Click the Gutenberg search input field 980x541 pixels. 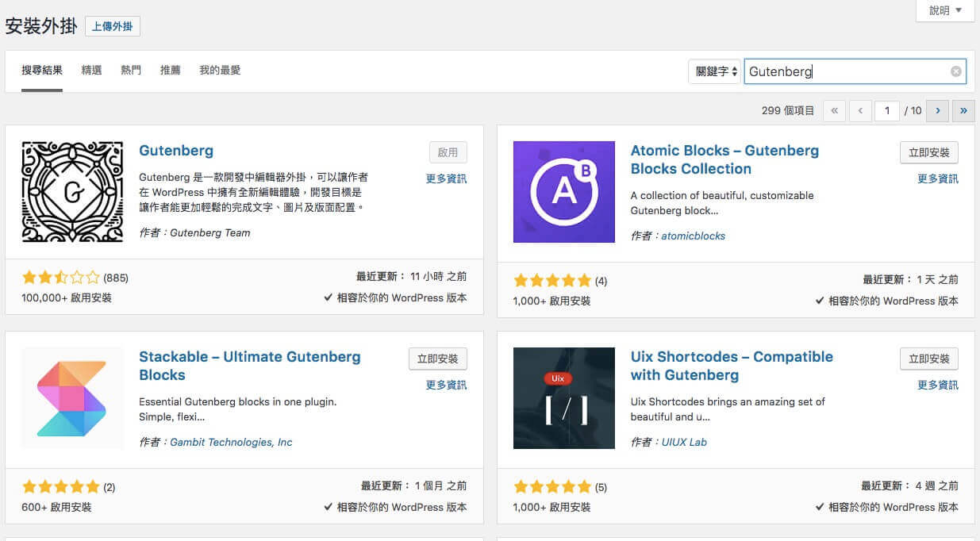855,71
